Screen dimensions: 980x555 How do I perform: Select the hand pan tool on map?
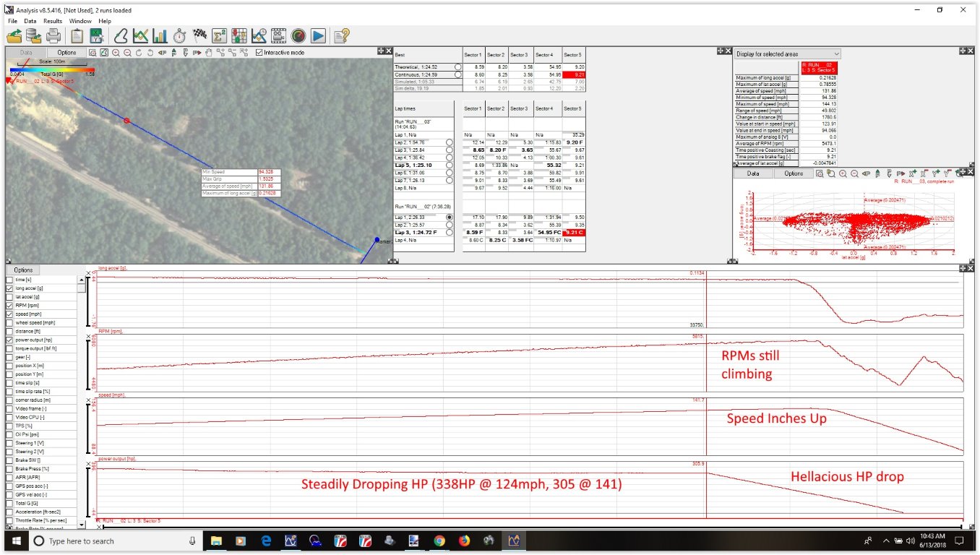pos(209,53)
